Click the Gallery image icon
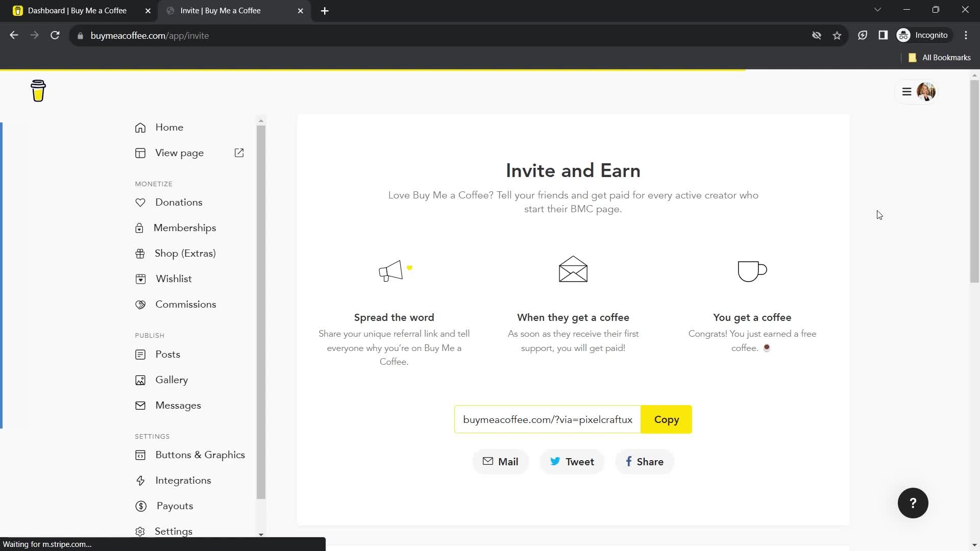 click(140, 380)
